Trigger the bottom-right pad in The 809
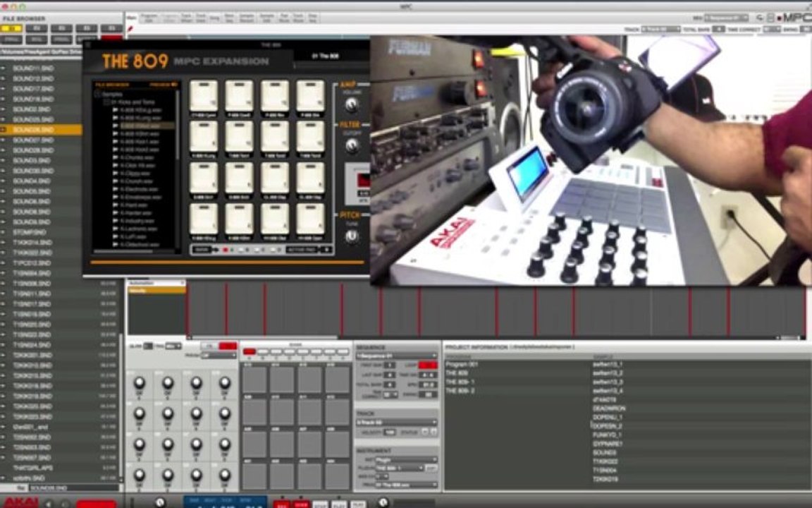The height and width of the screenshot is (508, 812). [310, 219]
